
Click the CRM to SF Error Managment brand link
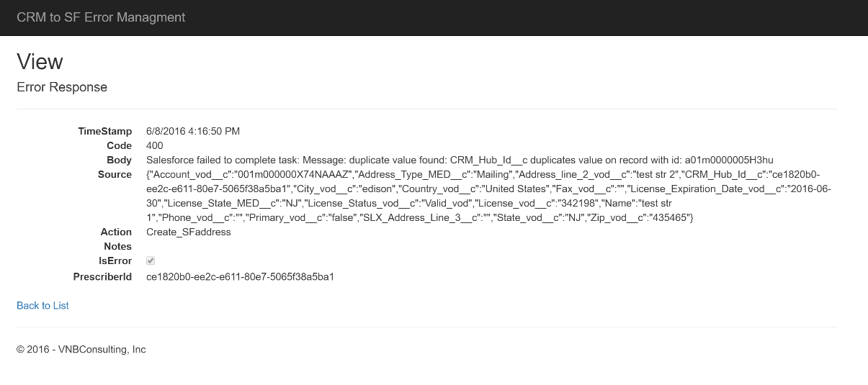pos(101,17)
